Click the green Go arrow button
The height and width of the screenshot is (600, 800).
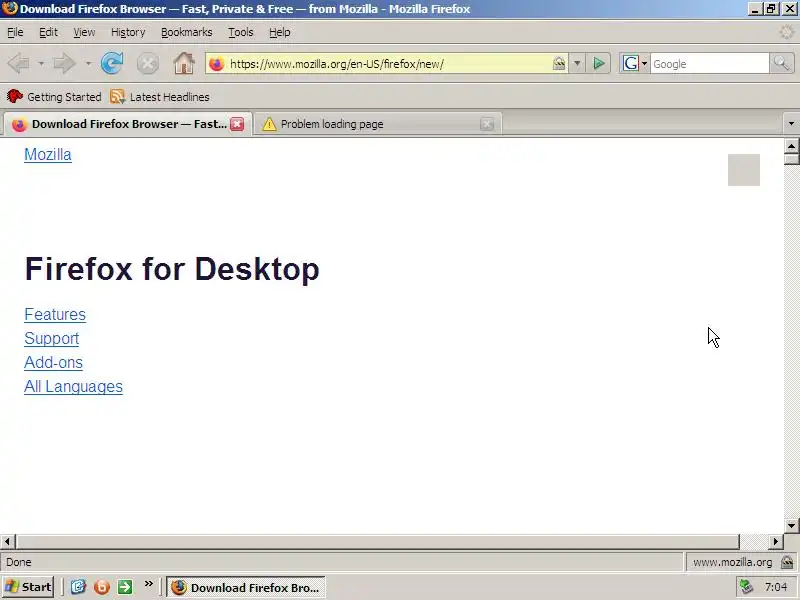click(598, 64)
